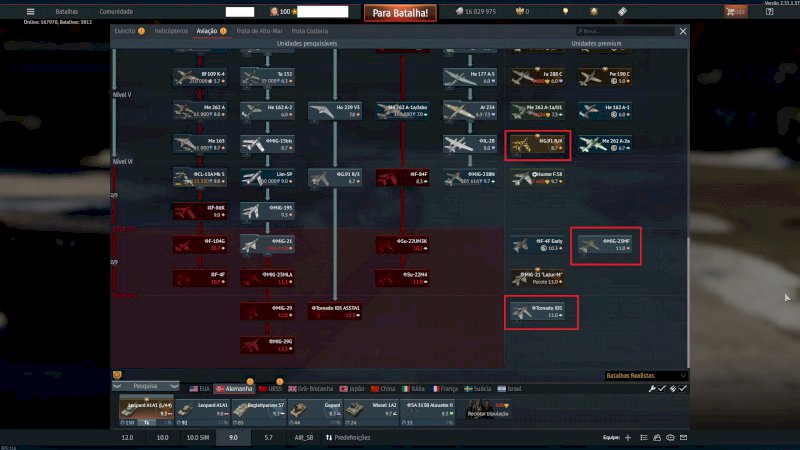This screenshot has width=800, height=450.
Task: Select the Lim-5P aircraft
Action: tap(267, 178)
